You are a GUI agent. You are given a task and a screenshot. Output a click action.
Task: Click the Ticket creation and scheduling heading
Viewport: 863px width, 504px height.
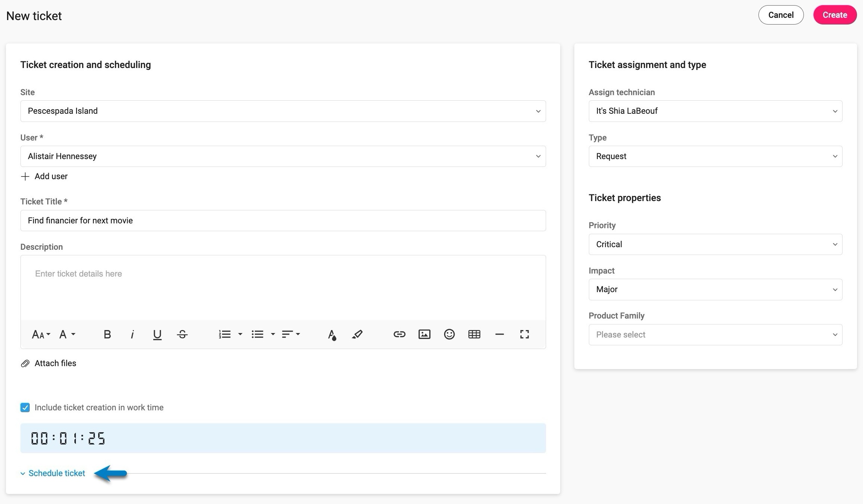click(x=86, y=65)
